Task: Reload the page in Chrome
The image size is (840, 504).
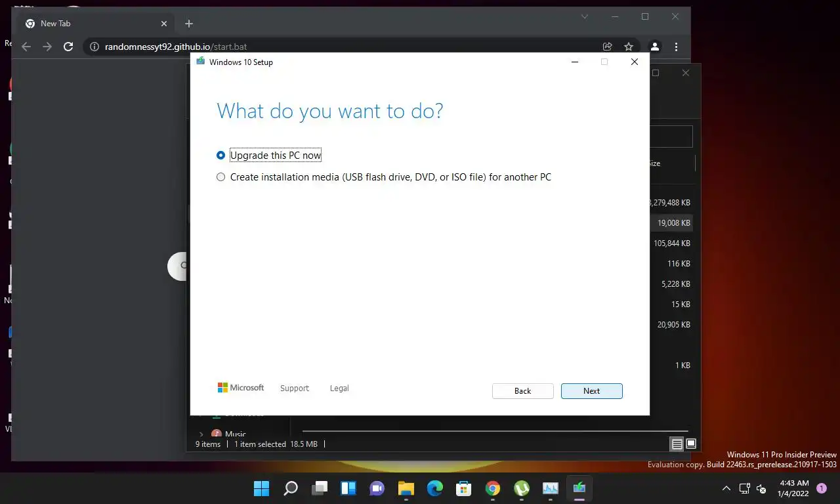Action: point(68,47)
